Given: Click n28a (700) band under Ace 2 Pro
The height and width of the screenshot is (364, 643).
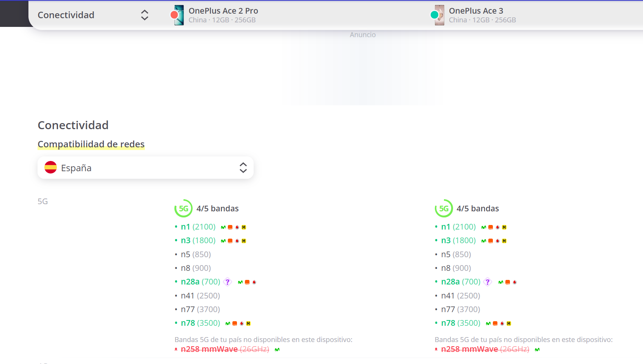Looking at the screenshot, I should pos(201,282).
